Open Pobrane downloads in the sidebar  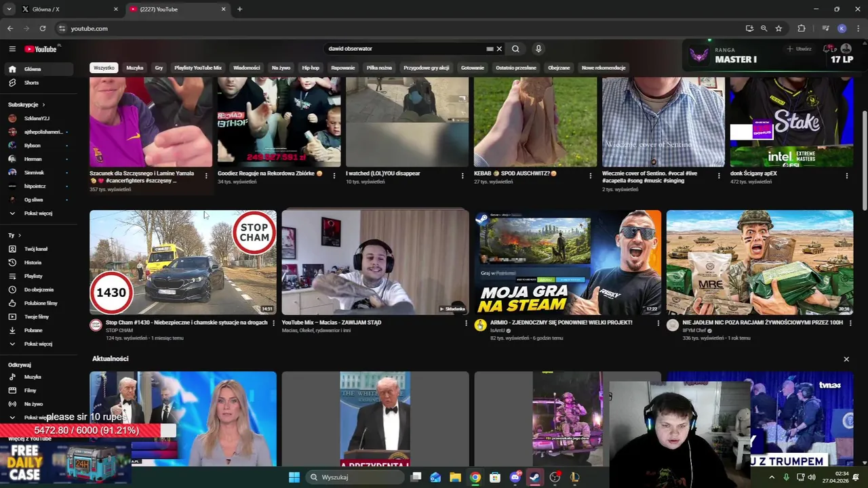[33, 330]
